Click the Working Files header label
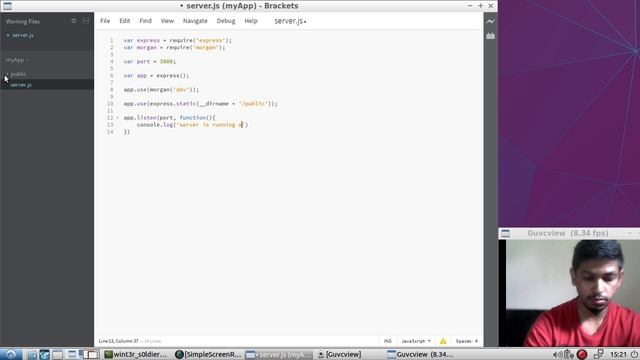 [22, 21]
